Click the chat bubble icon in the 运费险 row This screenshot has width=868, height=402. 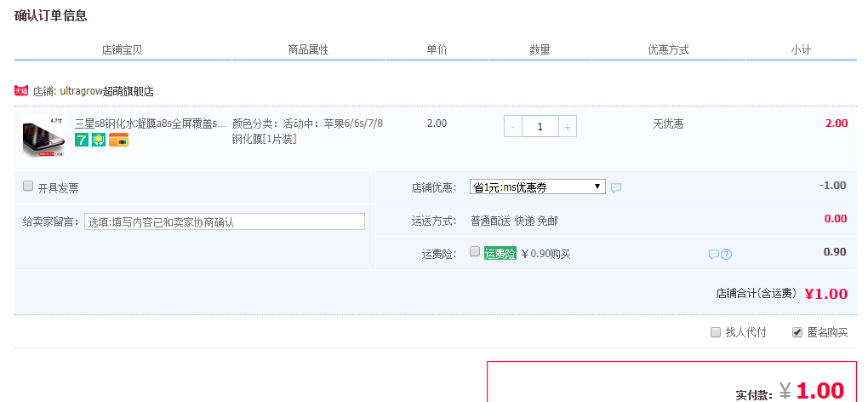tap(714, 254)
